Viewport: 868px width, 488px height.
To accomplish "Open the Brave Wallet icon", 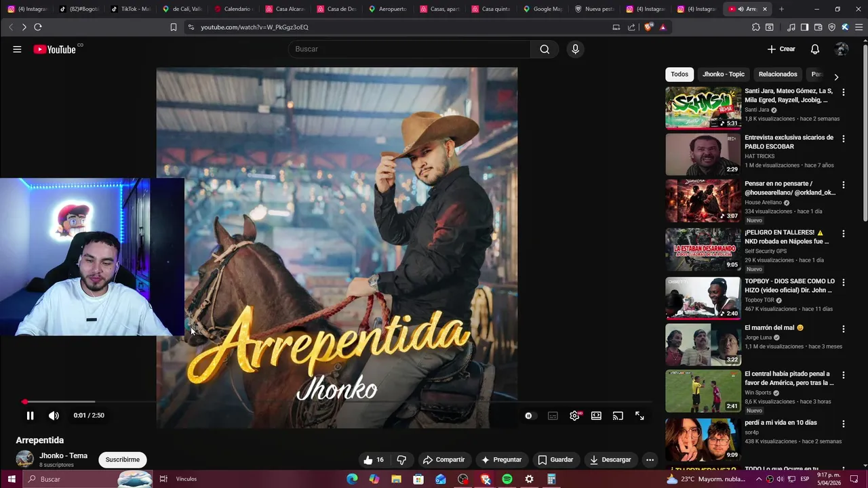I will pos(818,27).
